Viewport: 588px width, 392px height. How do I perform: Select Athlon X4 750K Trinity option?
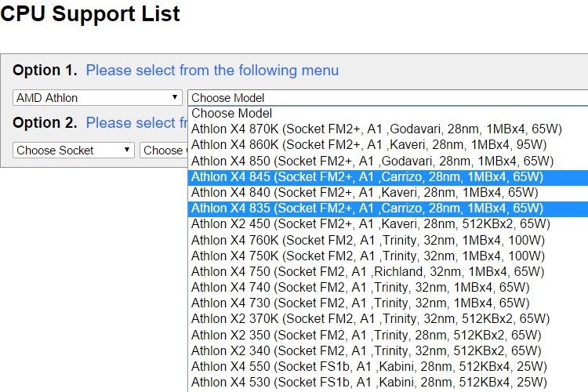coord(388,256)
